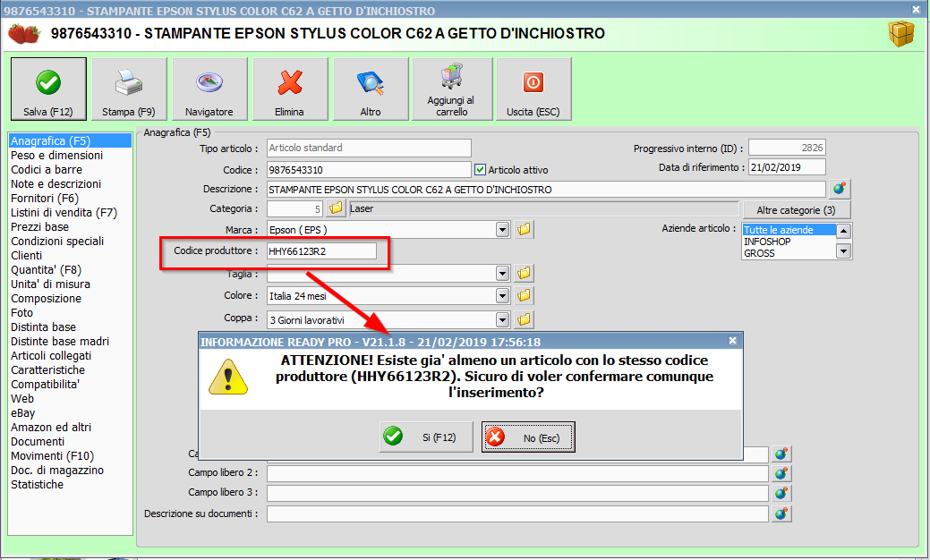Click the globe icon beside Campo libero 1
The width and height of the screenshot is (930, 560).
tap(781, 454)
